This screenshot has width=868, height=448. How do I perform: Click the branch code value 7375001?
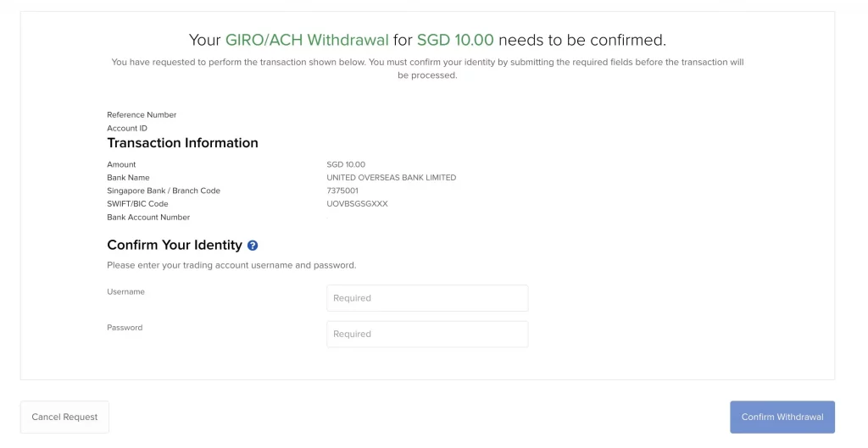tap(342, 191)
